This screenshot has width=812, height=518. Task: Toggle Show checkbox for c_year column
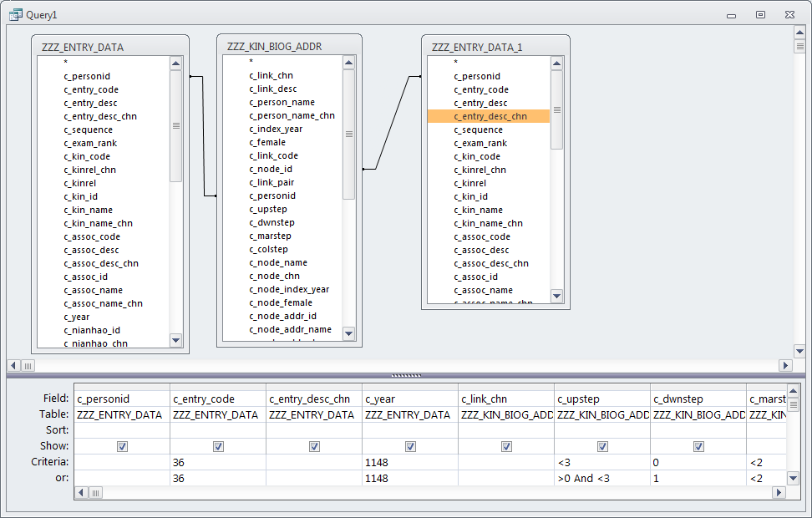point(410,446)
